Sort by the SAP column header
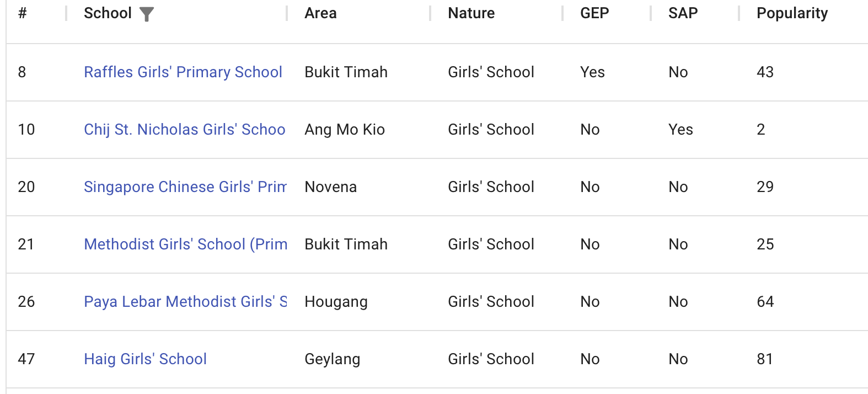The width and height of the screenshot is (868, 394). [683, 13]
